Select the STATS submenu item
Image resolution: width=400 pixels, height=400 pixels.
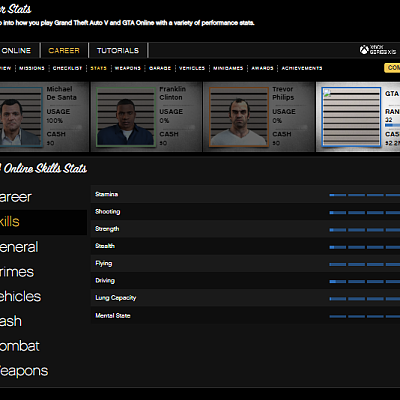pyautogui.click(x=98, y=68)
